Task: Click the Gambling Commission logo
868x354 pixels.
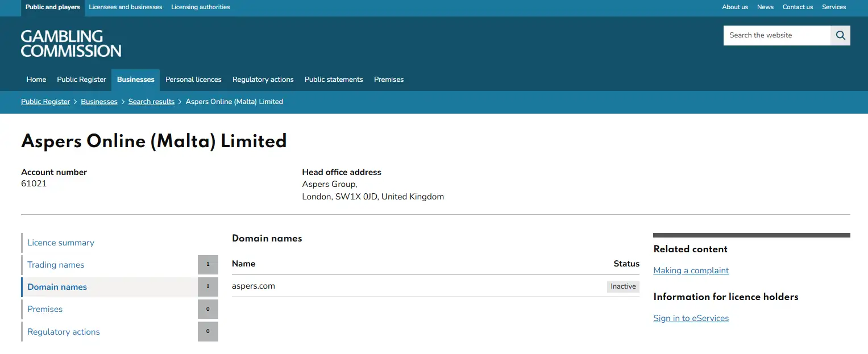Action: (71, 44)
